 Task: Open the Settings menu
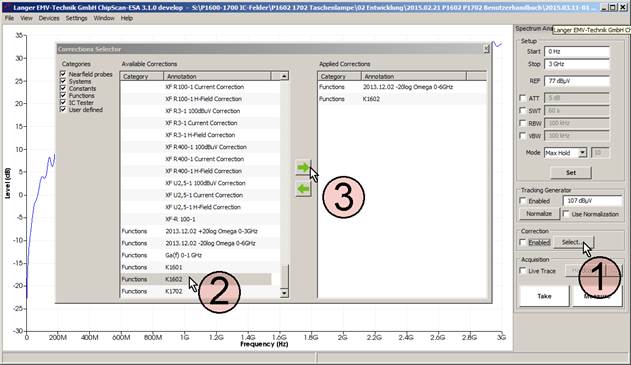tap(76, 18)
